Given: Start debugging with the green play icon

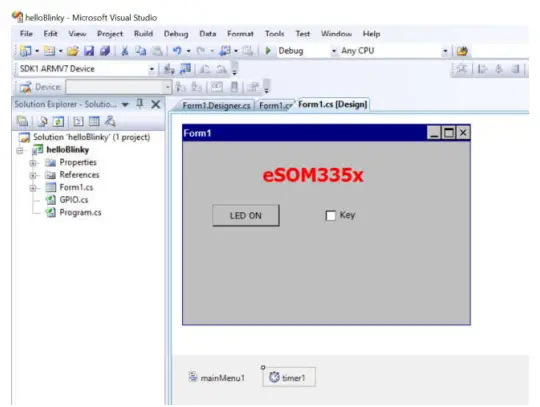Looking at the screenshot, I should 268,51.
